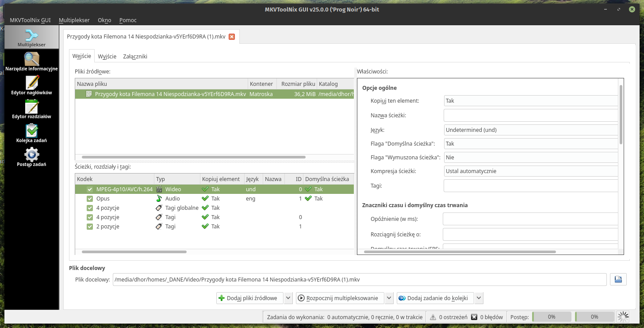Screen dimensions: 644x328
Task: Click the second 0% progress bar
Action: coord(594,317)
